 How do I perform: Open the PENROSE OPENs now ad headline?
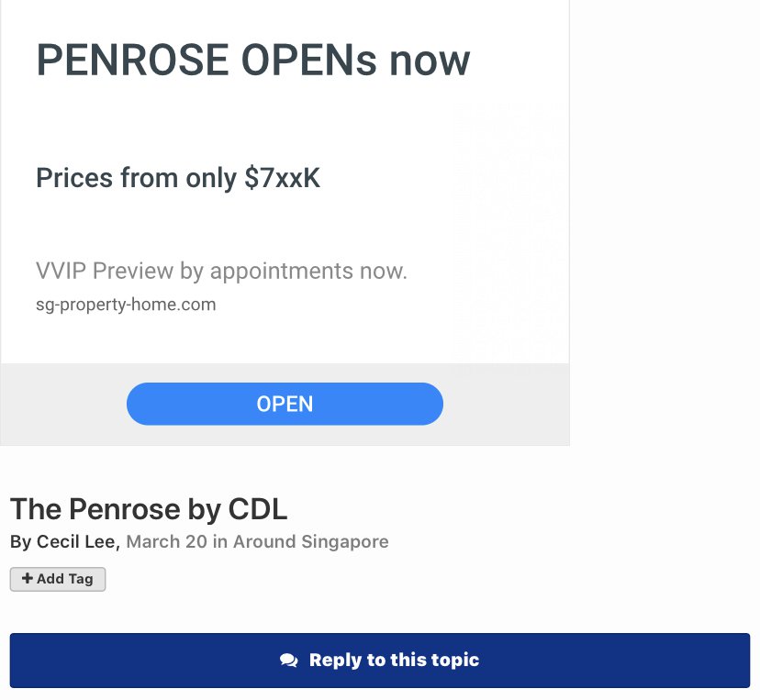(252, 61)
